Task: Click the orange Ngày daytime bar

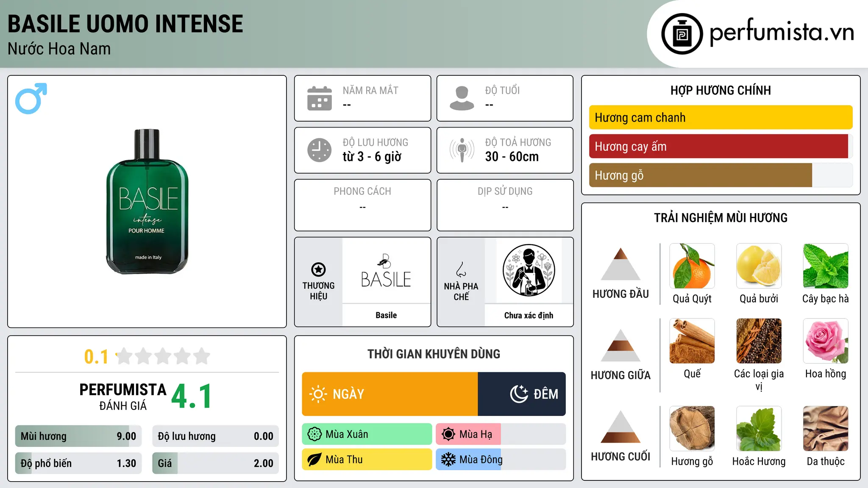Action: pyautogui.click(x=390, y=394)
